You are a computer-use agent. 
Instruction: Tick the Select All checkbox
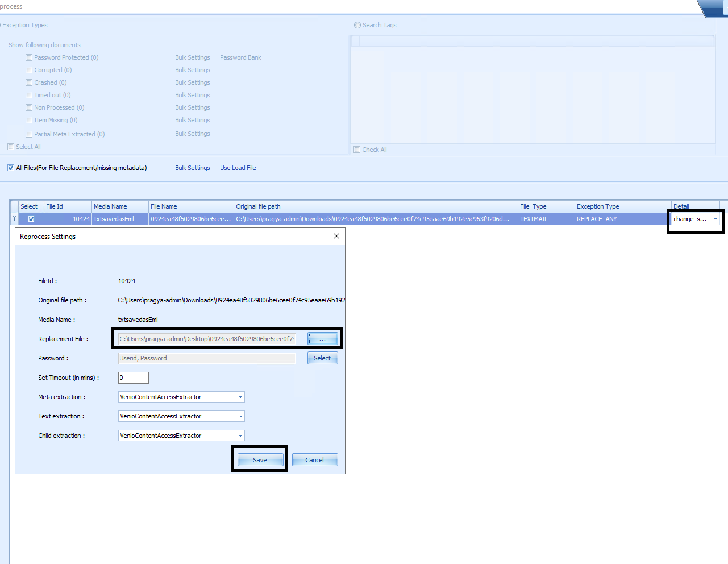point(11,147)
